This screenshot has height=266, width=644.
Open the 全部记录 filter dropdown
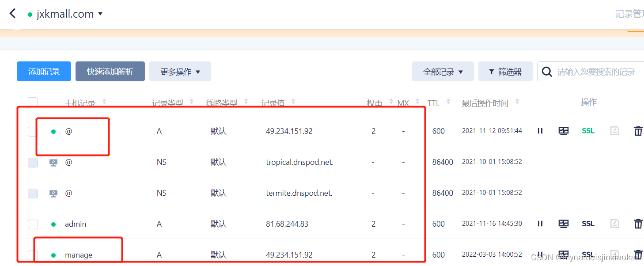click(x=443, y=71)
